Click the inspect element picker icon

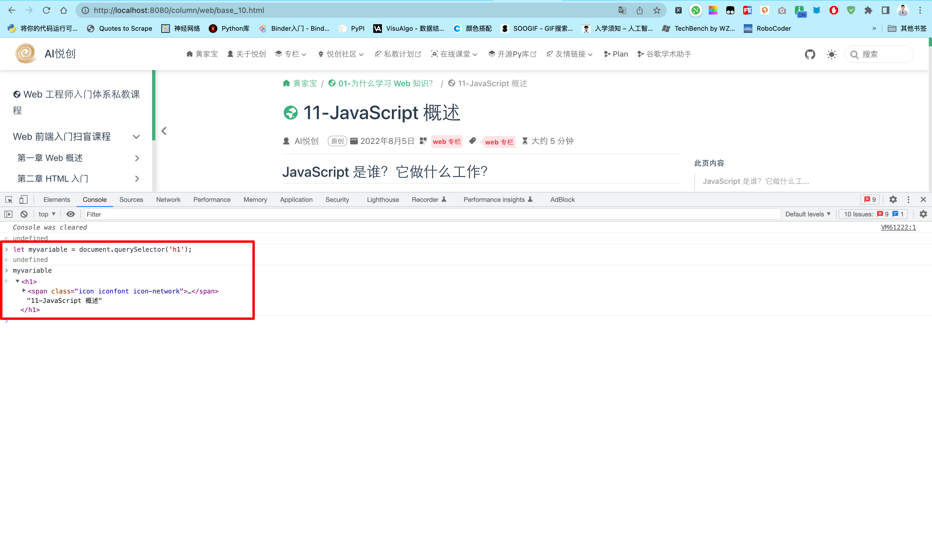9,200
